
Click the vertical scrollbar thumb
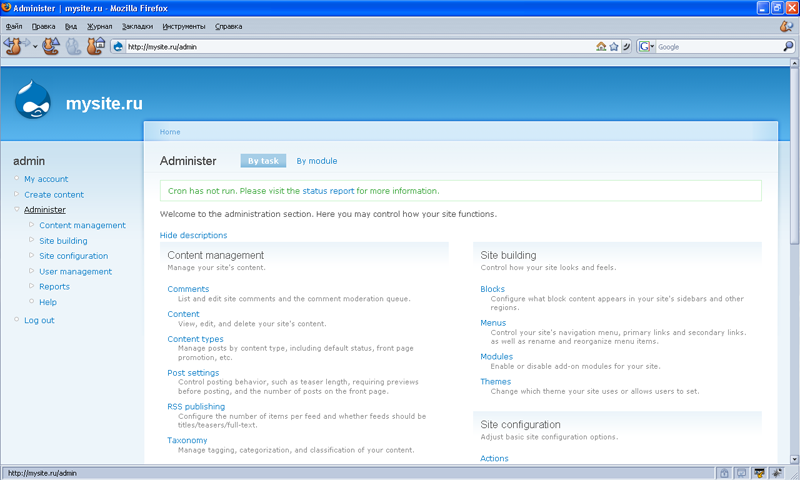tap(794, 156)
